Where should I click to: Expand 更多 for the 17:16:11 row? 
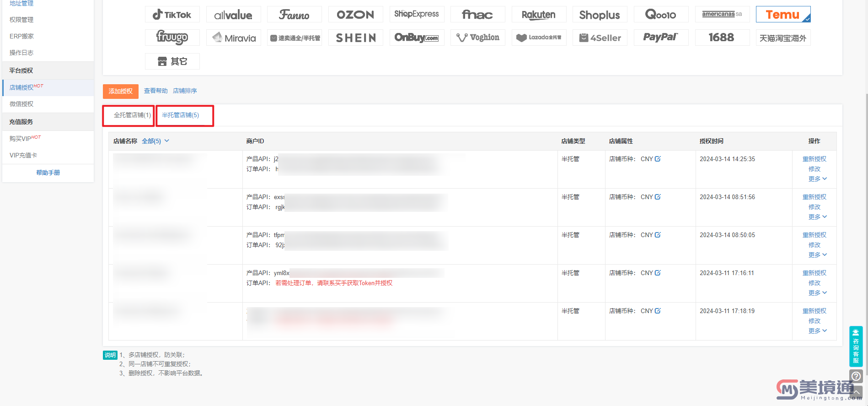tap(817, 293)
